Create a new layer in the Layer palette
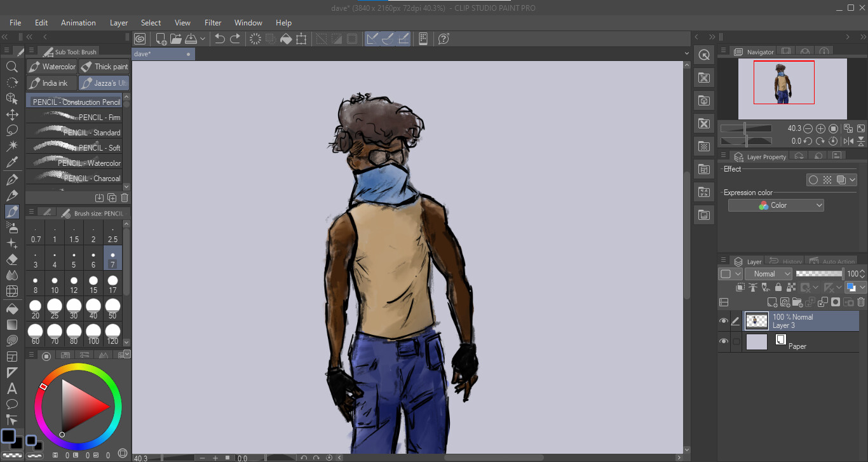This screenshot has height=462, width=868. click(x=773, y=302)
